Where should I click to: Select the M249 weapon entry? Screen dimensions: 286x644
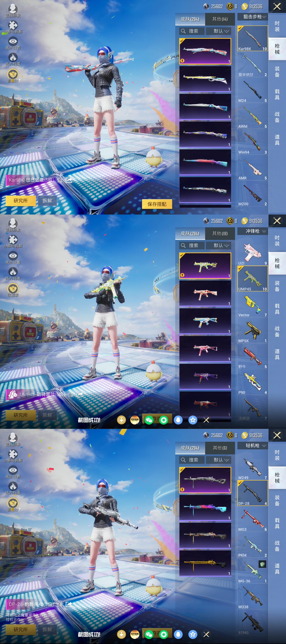pyautogui.click(x=253, y=467)
